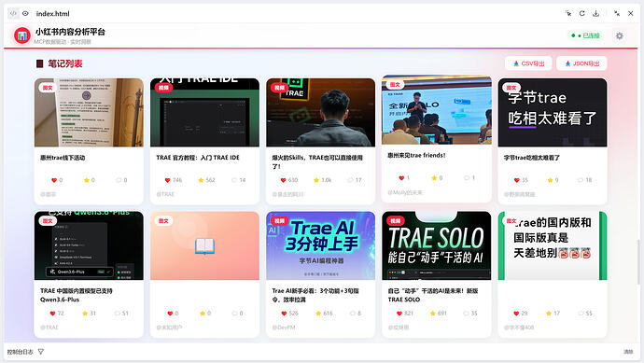Viewport: 644px width, 363px height.
Task: Open thumbnail of 惠州trae线下活动 note
Action: coord(89,113)
